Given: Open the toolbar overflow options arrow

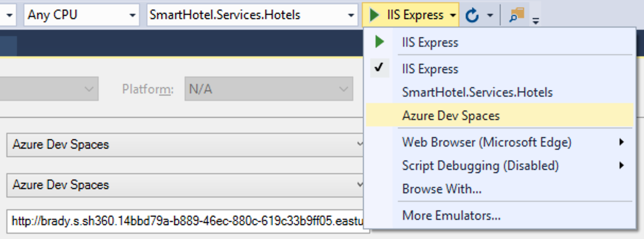Looking at the screenshot, I should point(536,20).
